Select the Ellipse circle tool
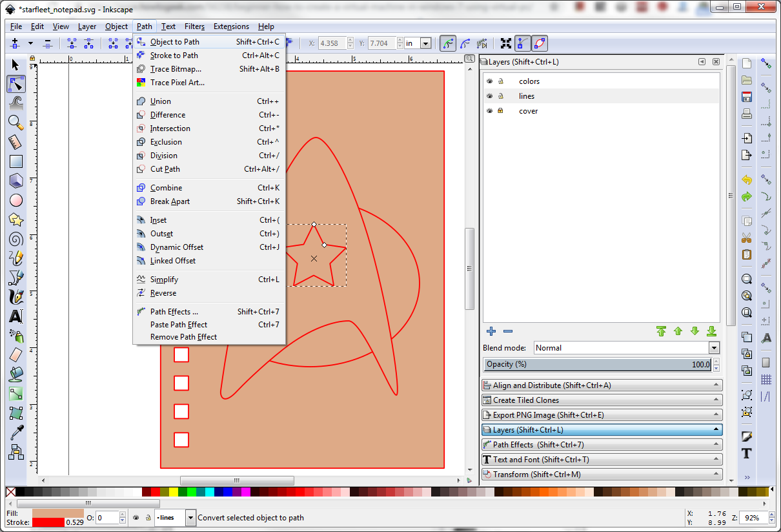The width and height of the screenshot is (781, 532). (16, 200)
